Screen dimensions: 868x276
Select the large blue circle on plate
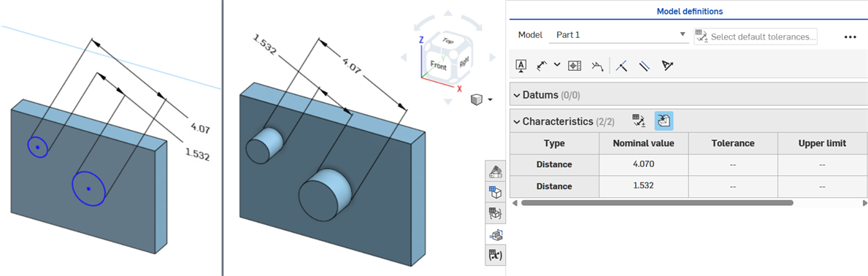click(88, 189)
